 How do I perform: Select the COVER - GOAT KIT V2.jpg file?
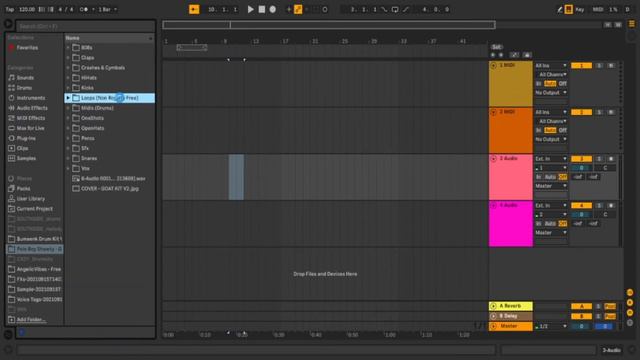(x=109, y=189)
